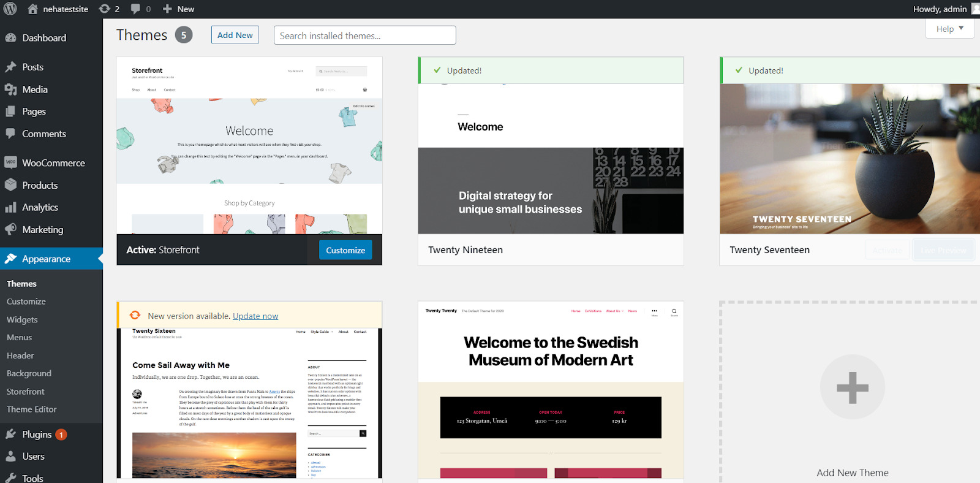The width and height of the screenshot is (980, 483).
Task: Click the Add New button
Action: pos(235,35)
